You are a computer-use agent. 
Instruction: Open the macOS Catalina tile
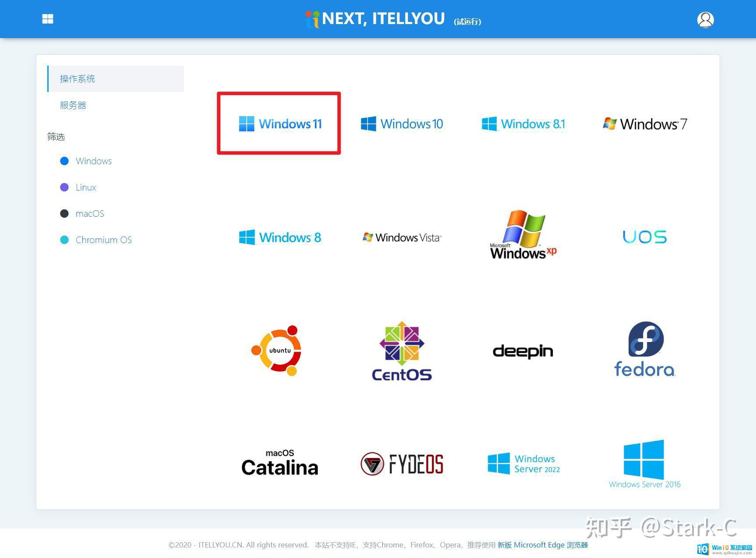(x=280, y=463)
